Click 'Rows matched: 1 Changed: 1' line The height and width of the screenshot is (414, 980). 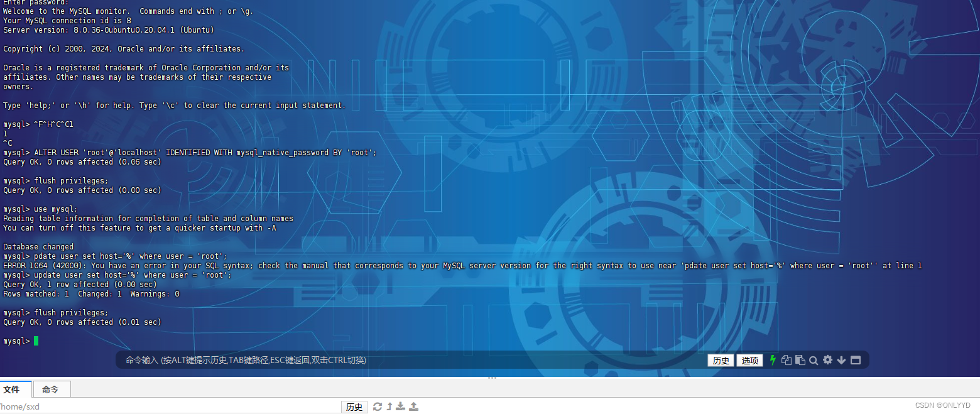(x=91, y=293)
